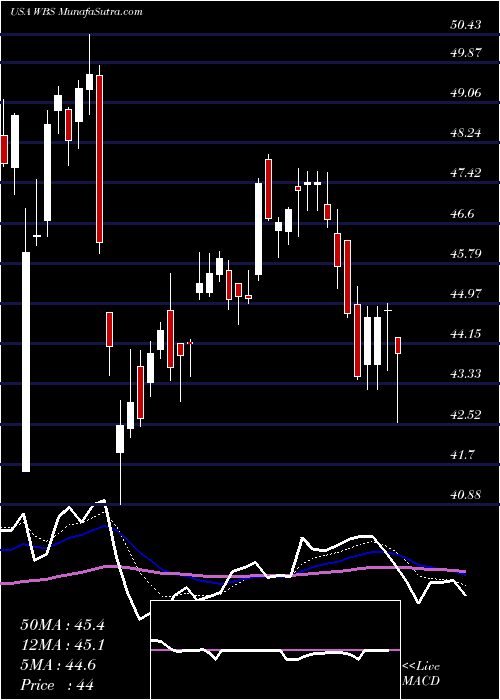Click the Price : 44 reading
Screen dimensions: 500x700
[x=57, y=685]
